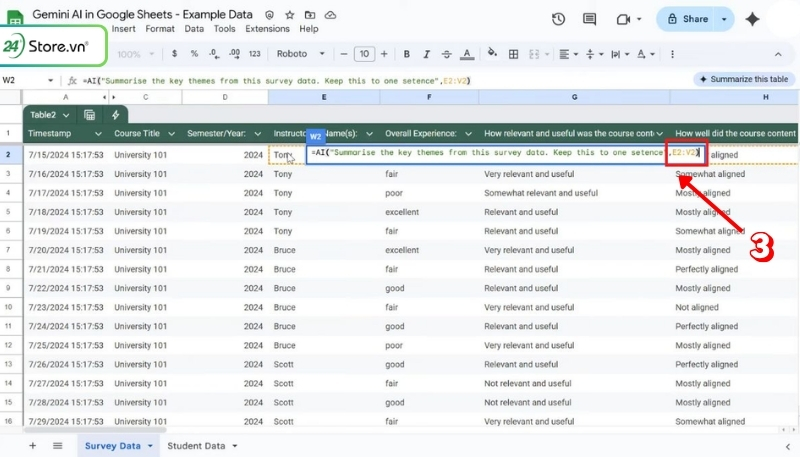Increase decimal places icon

pos(234,54)
